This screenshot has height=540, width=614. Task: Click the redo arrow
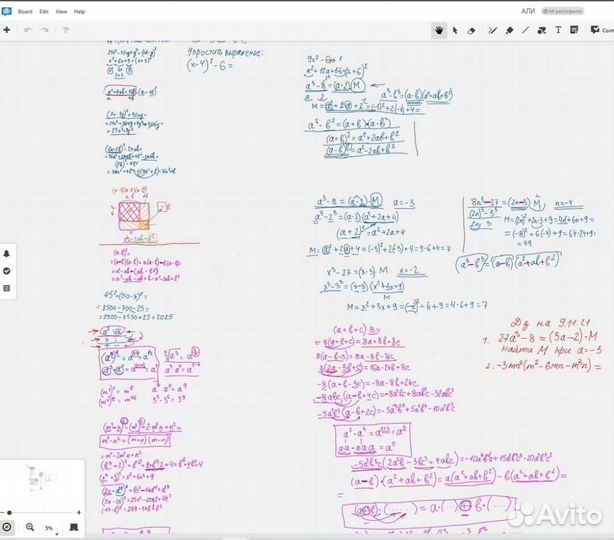[46, 30]
